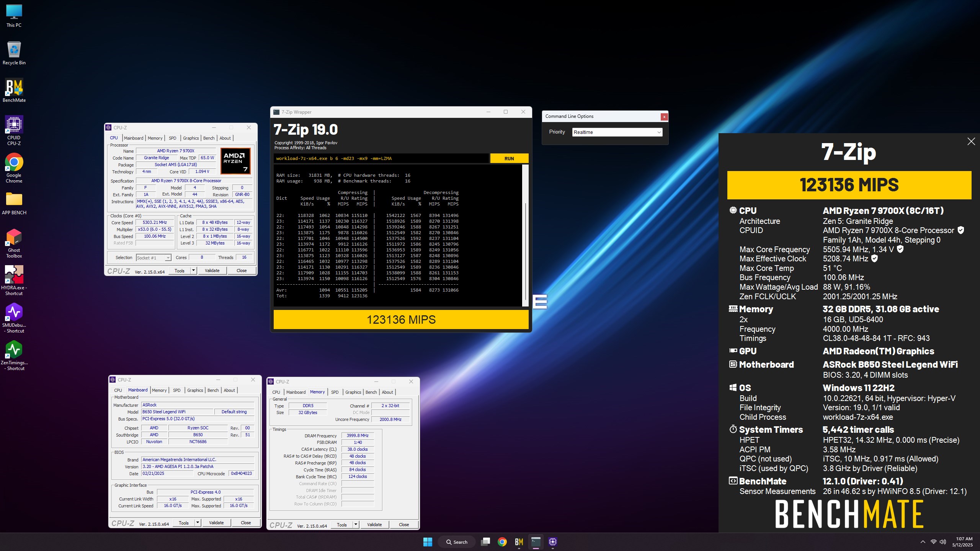This screenshot has height=551, width=980.
Task: Click the RUN button in 7-Zip Wrapper
Action: (x=509, y=158)
